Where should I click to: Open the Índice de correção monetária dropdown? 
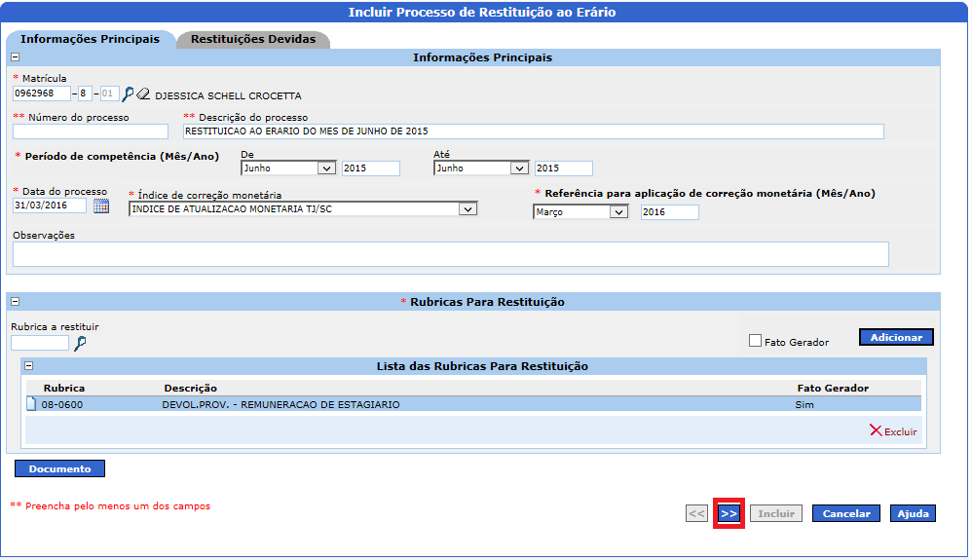[468, 209]
